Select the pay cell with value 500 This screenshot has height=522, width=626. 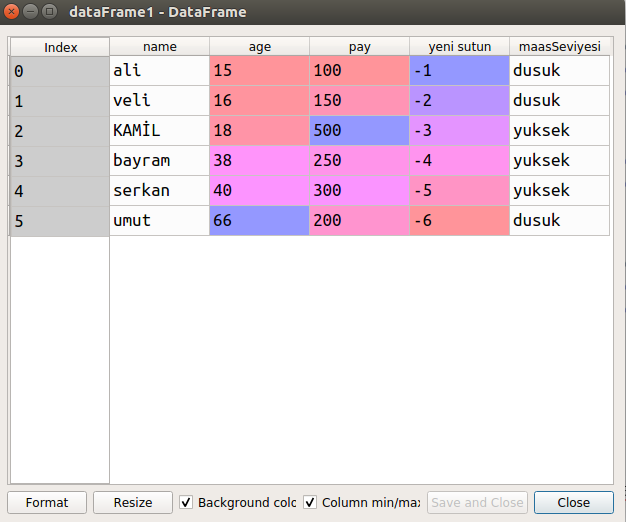point(359,130)
